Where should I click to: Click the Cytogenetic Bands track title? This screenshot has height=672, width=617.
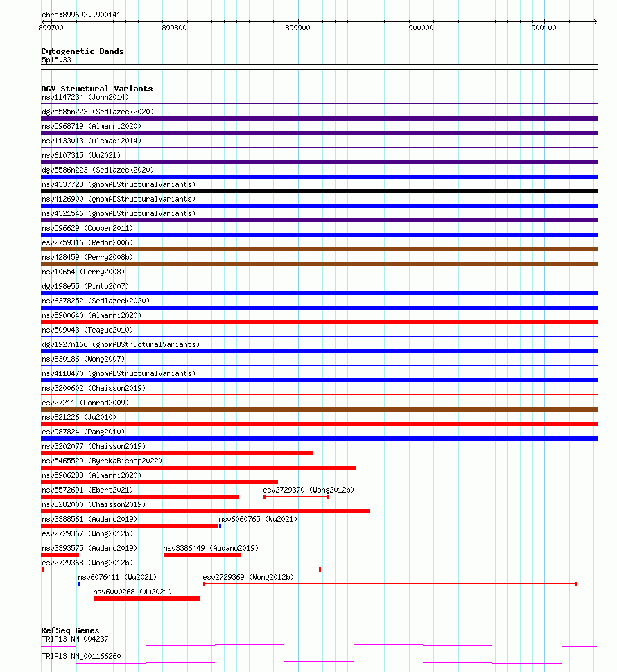[82, 52]
